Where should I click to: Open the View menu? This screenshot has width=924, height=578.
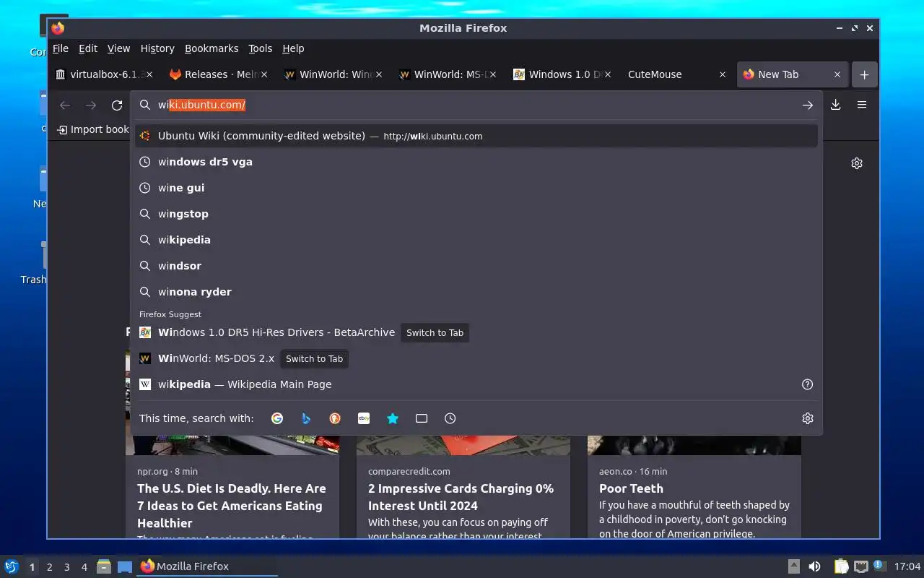coord(118,48)
